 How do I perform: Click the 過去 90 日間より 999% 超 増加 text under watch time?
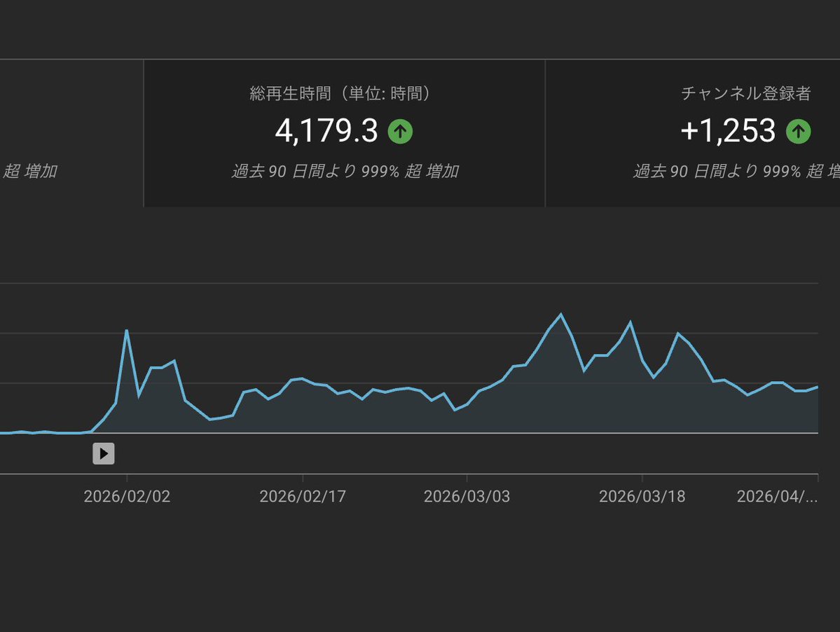coord(345,172)
